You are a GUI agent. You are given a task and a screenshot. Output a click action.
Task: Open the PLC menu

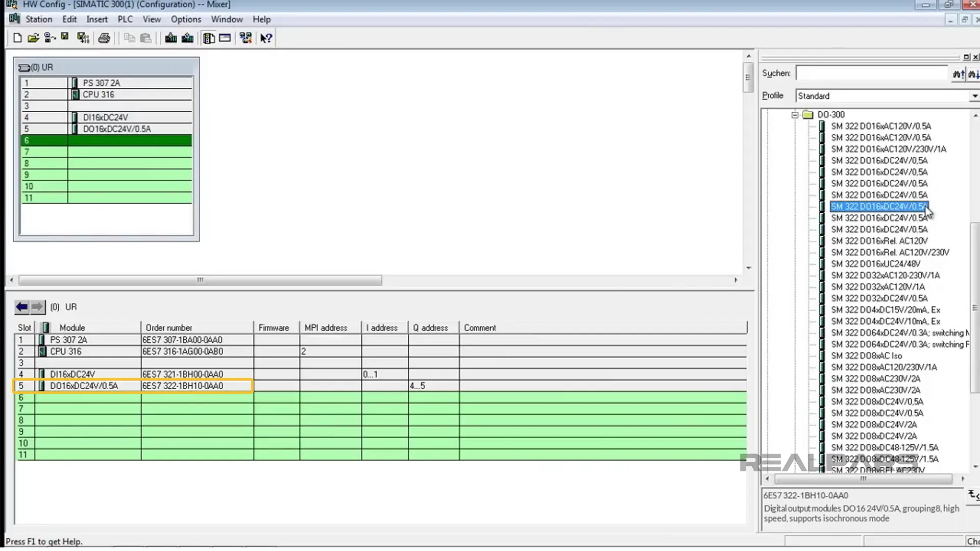[125, 19]
